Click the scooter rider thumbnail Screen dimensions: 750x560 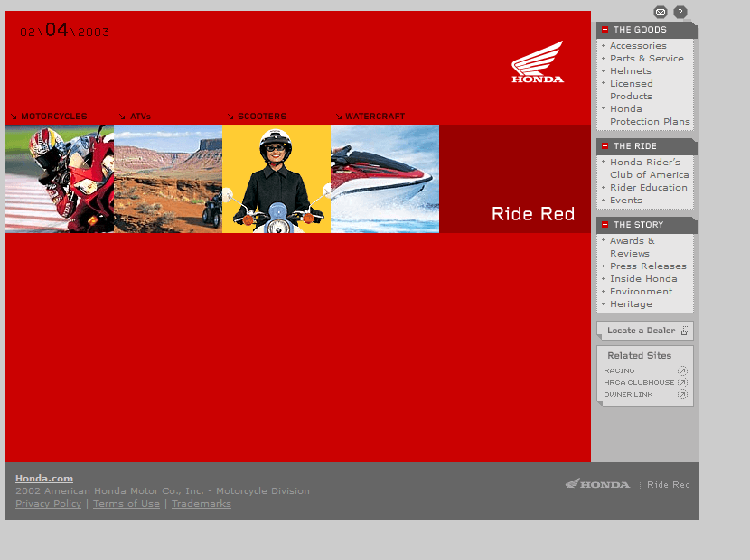pyautogui.click(x=277, y=179)
